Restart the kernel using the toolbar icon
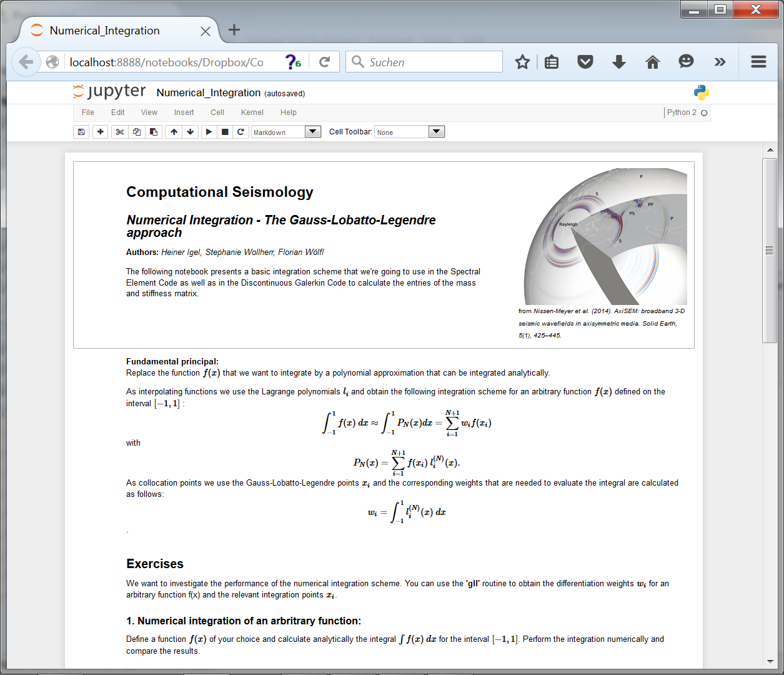This screenshot has height=675, width=784. pyautogui.click(x=241, y=132)
